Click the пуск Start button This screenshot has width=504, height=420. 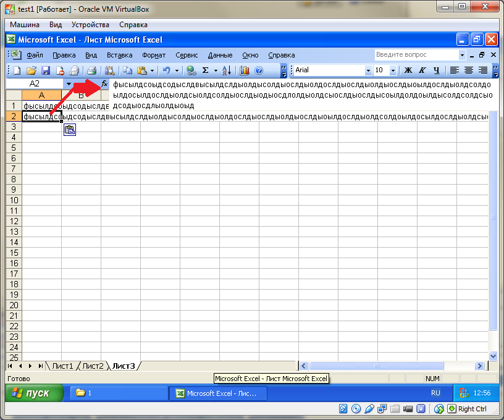point(35,393)
